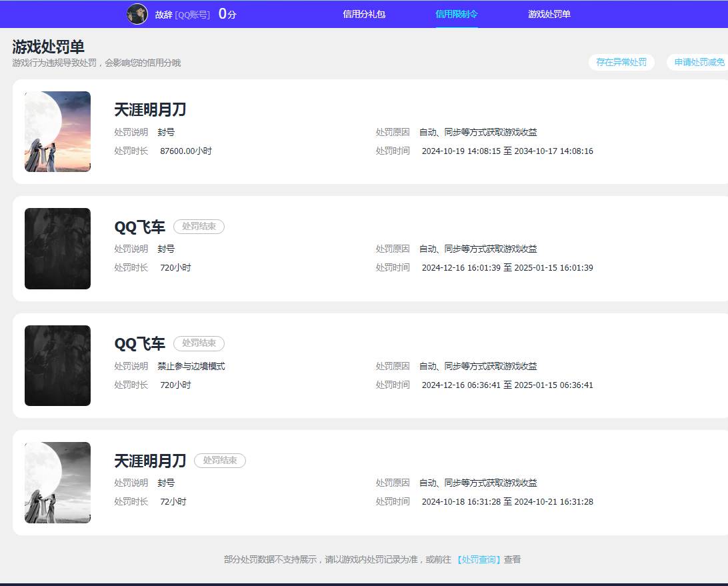Click the grayscale 天涯明月刀 cover image
The image size is (728, 586).
point(57,483)
